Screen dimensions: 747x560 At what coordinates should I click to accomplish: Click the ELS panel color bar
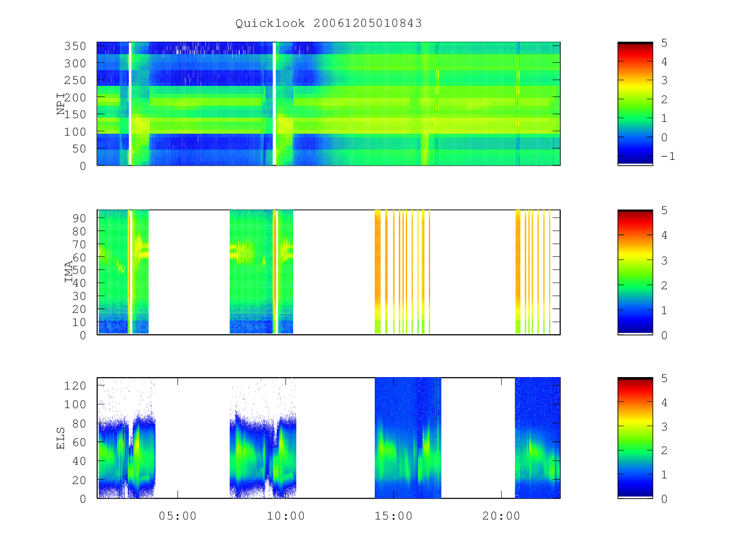coord(635,438)
